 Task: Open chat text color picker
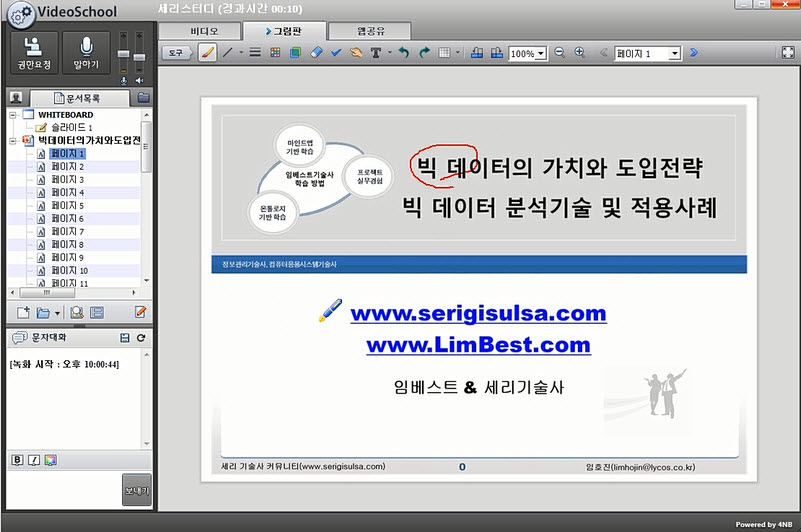pyautogui.click(x=50, y=460)
